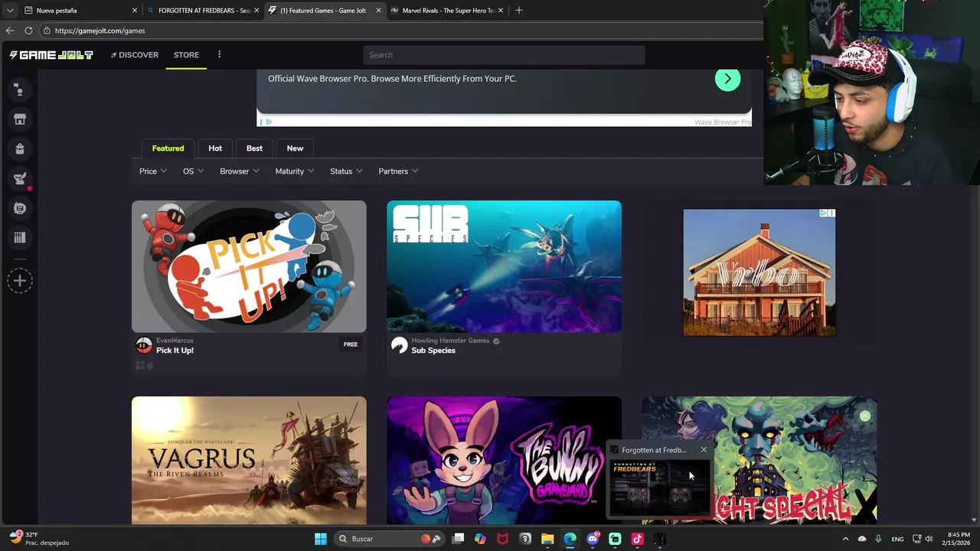Open the Pick It Up! game thumbnail
This screenshot has height=551, width=980.
249,266
